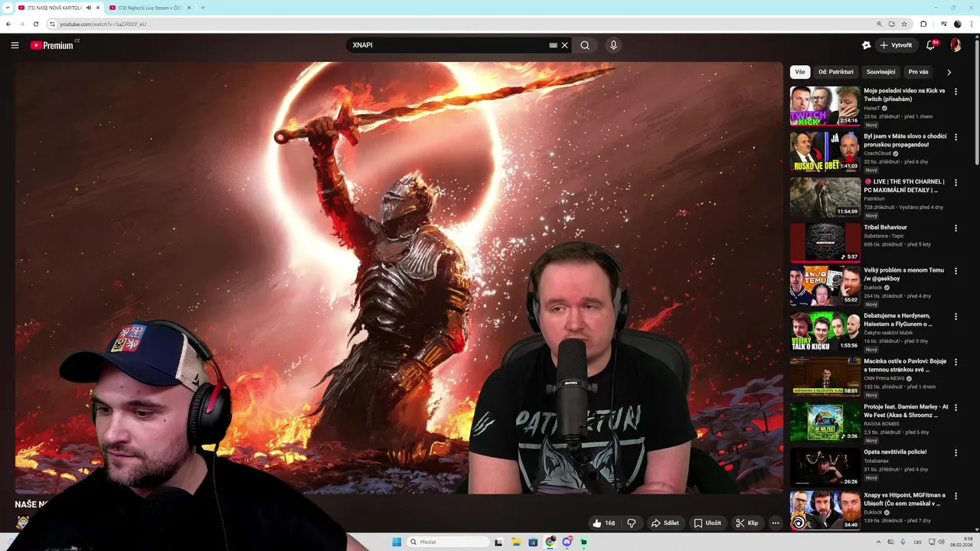
Task: Dislike the video with thumbs-down button
Action: 632,523
